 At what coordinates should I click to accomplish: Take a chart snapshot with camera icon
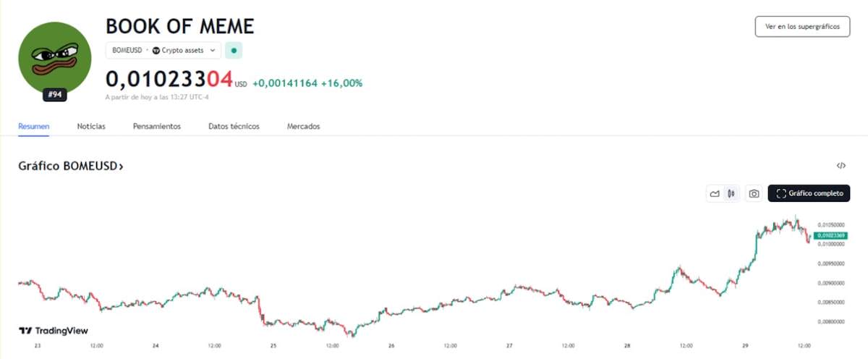click(754, 193)
